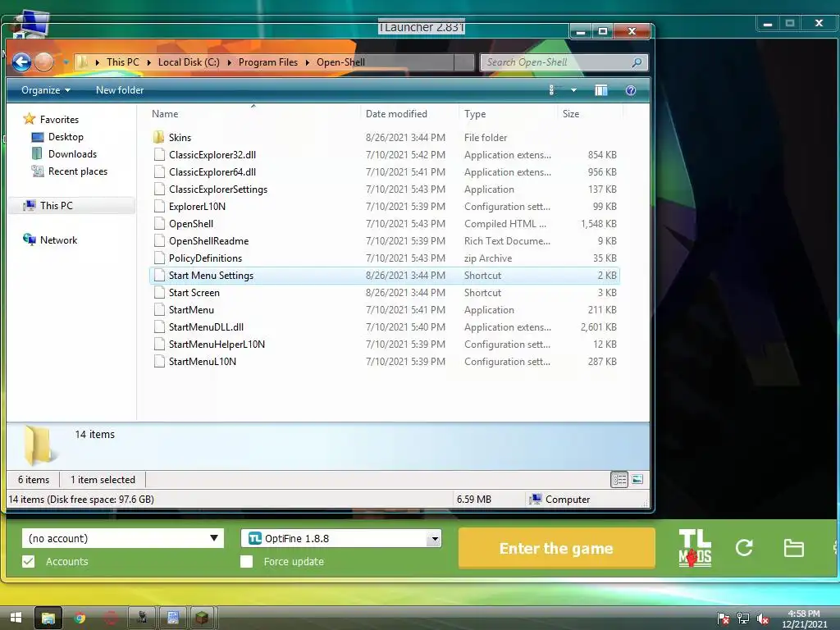The image size is (840, 630).
Task: Open the recent locations dropdown arrow
Action: (66, 62)
